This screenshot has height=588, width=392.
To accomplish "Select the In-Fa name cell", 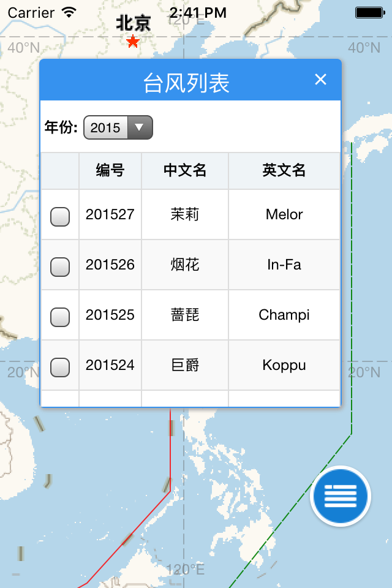I will point(284,265).
